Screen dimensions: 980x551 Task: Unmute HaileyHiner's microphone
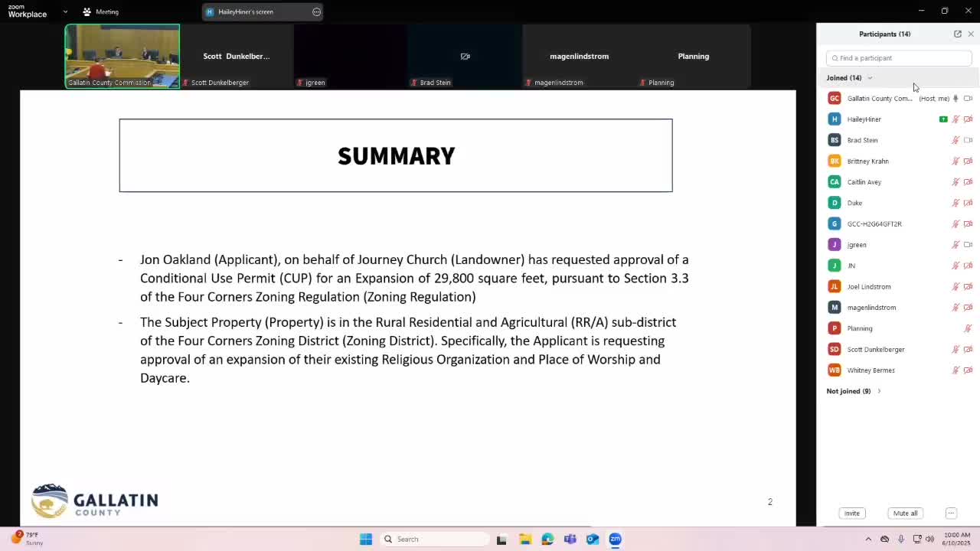click(955, 119)
